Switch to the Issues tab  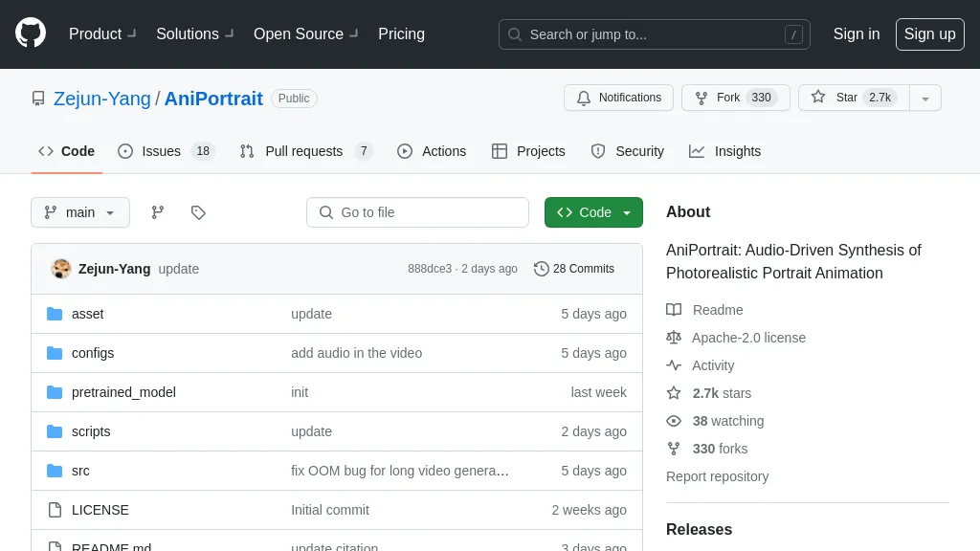[161, 151]
